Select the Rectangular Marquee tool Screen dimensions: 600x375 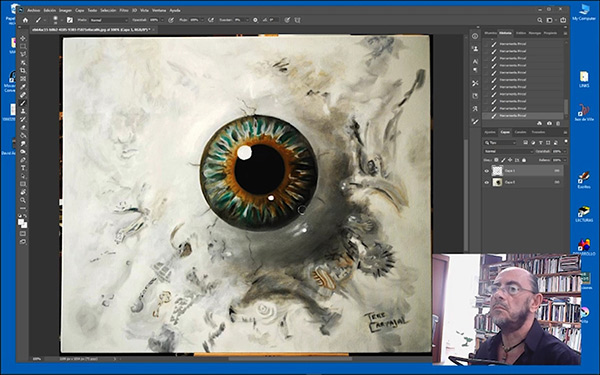(23, 46)
